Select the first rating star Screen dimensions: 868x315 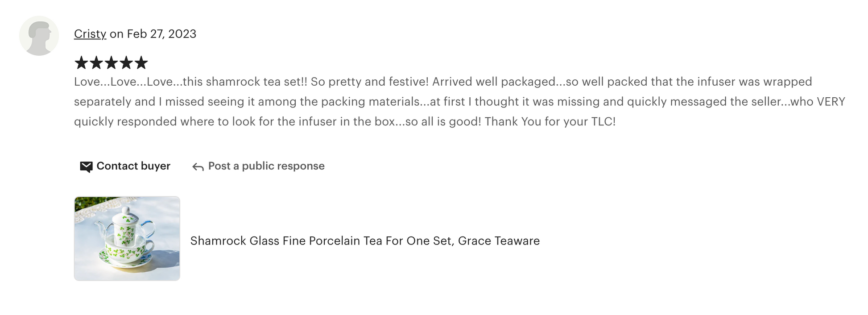(81, 63)
